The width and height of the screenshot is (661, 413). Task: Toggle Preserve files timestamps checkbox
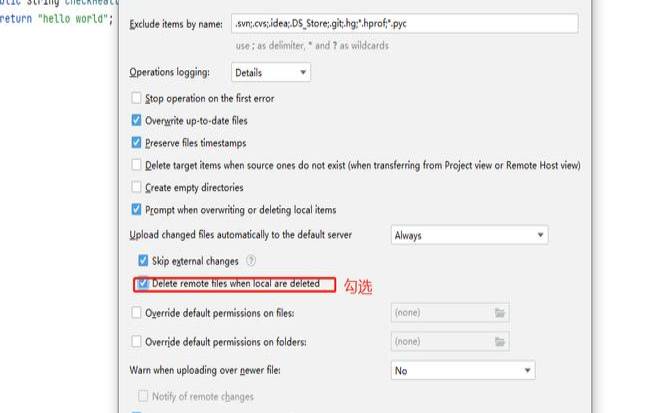(136, 142)
